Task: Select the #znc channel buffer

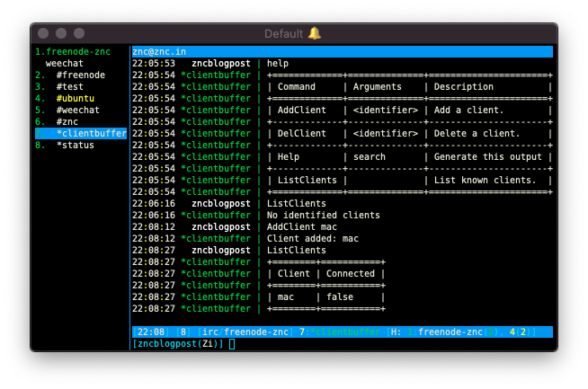Action: (57, 121)
